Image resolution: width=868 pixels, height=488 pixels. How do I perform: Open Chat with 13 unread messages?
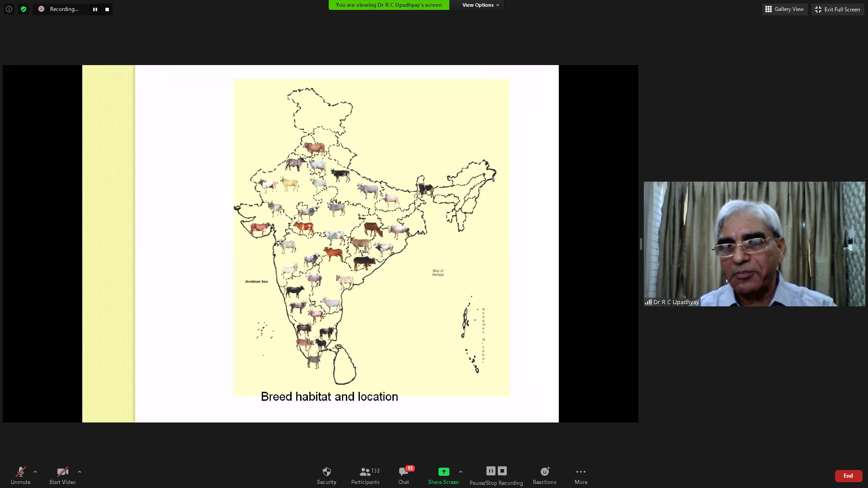(x=404, y=475)
